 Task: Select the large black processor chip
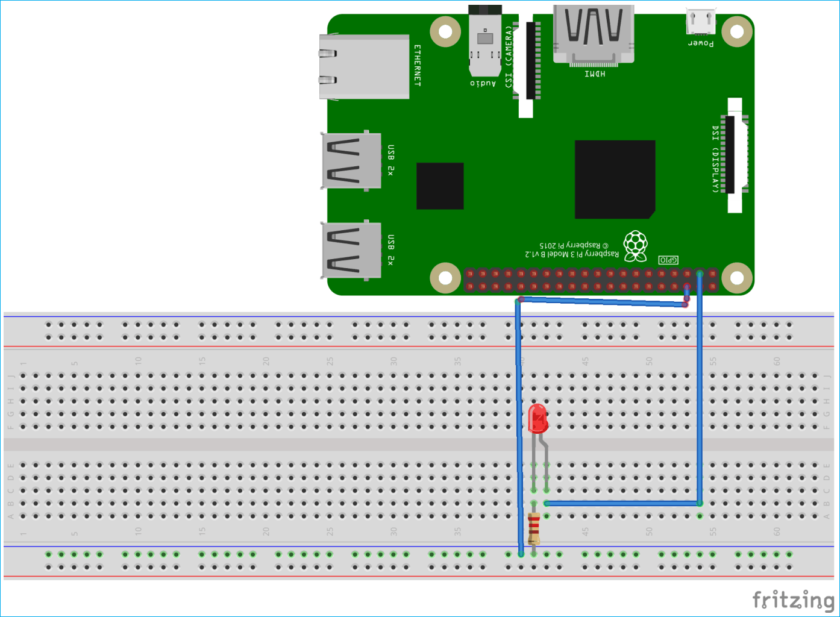pyautogui.click(x=615, y=178)
